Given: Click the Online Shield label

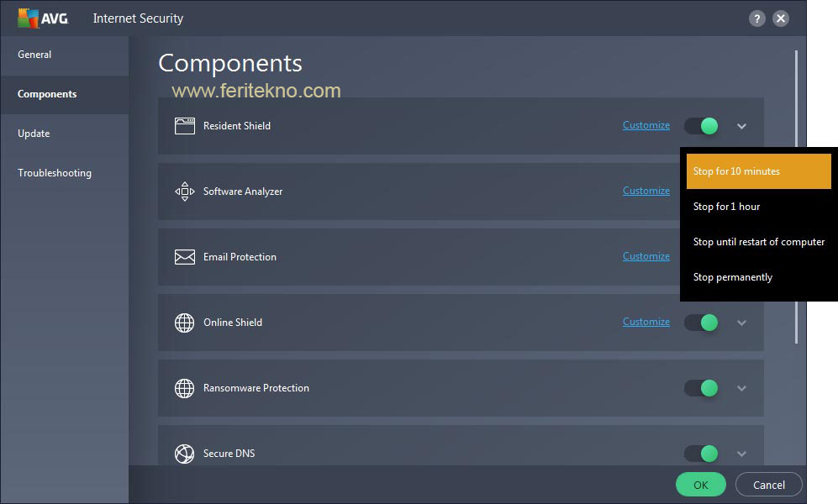Looking at the screenshot, I should [233, 323].
